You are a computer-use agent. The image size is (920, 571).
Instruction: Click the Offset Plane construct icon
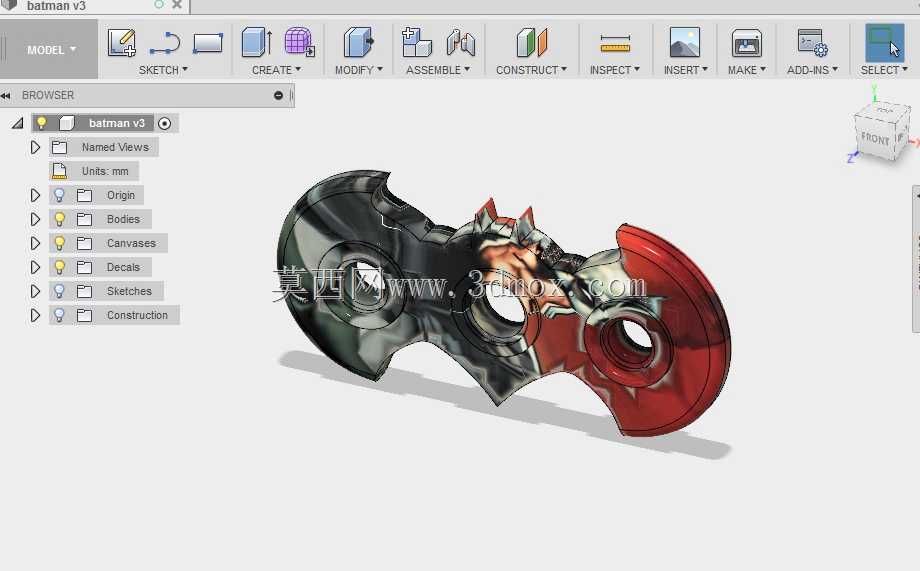tap(532, 42)
